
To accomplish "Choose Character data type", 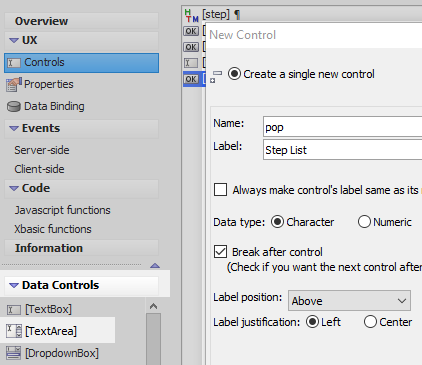I will 277,222.
